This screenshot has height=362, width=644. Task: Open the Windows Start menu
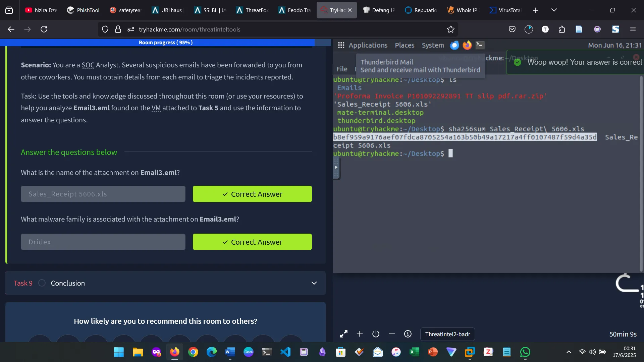(x=119, y=352)
